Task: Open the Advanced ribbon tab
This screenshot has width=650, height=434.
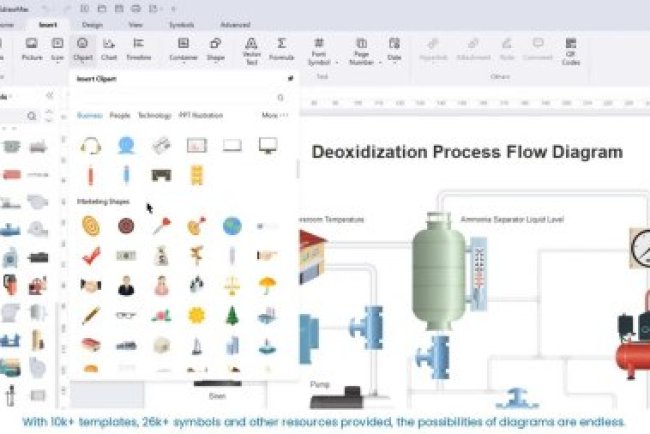Action: tap(235, 24)
